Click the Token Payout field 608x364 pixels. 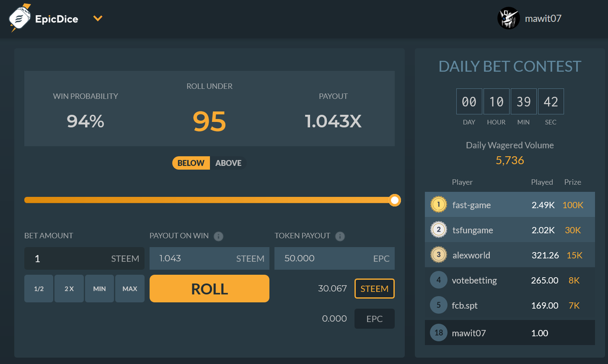coord(334,258)
